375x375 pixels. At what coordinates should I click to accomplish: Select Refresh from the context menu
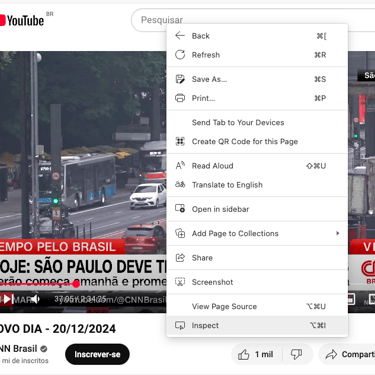pyautogui.click(x=257, y=55)
